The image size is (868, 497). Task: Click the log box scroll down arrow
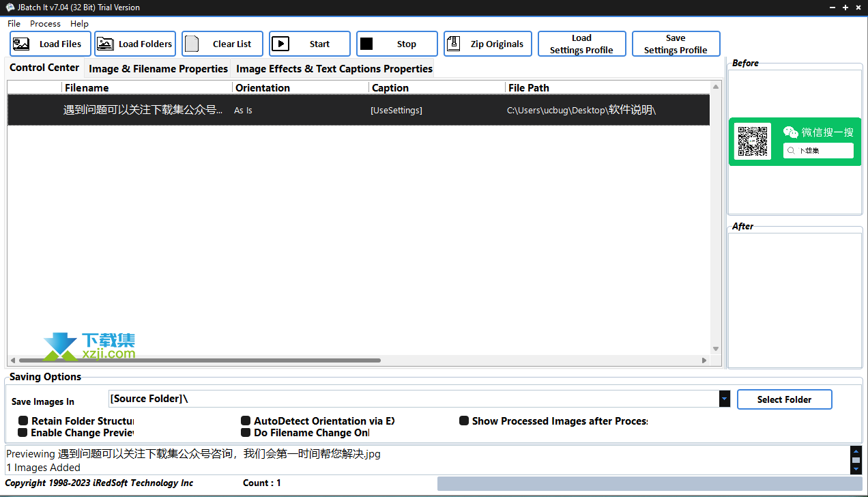(856, 469)
